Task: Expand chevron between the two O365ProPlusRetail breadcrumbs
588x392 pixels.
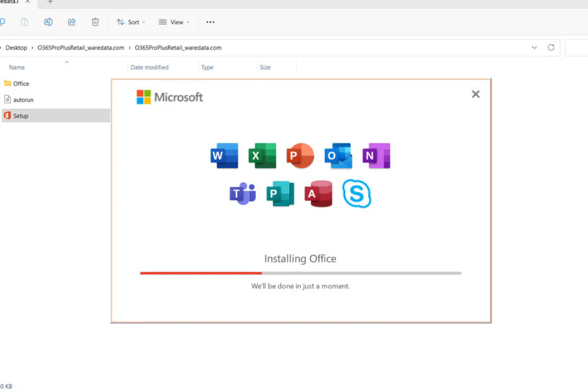Action: [130, 47]
